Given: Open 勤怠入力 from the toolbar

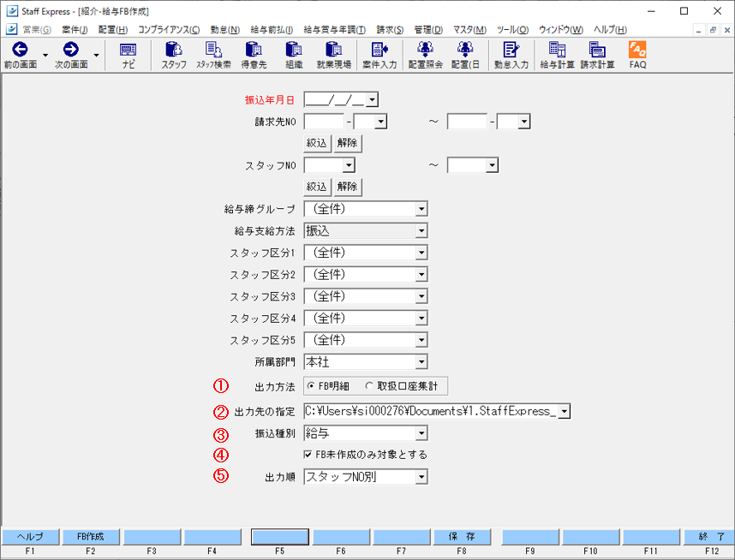Looking at the screenshot, I should point(511,55).
